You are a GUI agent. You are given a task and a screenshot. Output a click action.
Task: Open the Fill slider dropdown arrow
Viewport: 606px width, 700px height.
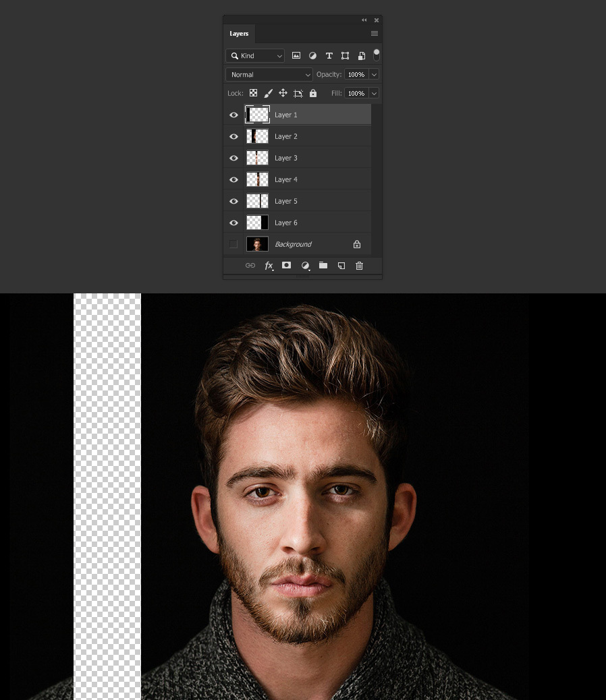click(375, 93)
